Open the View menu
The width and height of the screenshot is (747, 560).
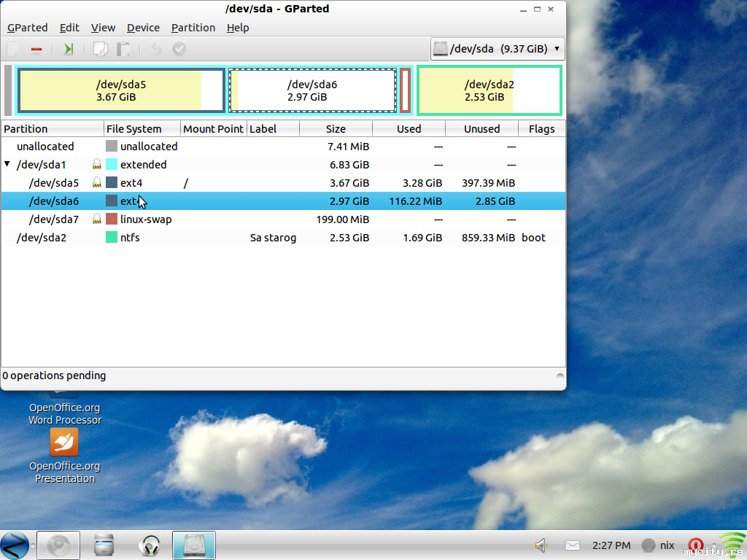[x=103, y=28]
